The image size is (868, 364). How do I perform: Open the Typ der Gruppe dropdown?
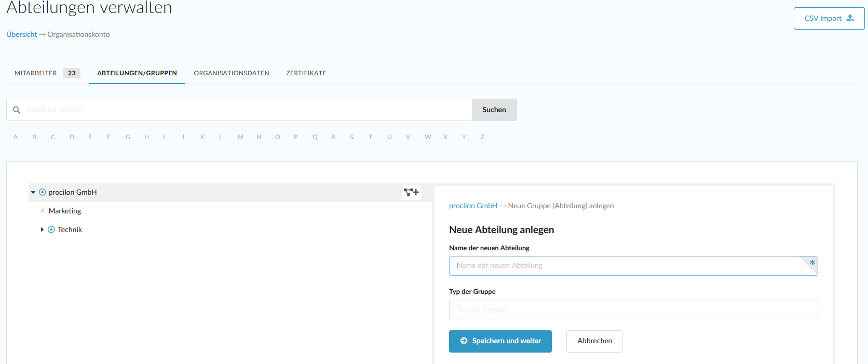click(x=633, y=309)
